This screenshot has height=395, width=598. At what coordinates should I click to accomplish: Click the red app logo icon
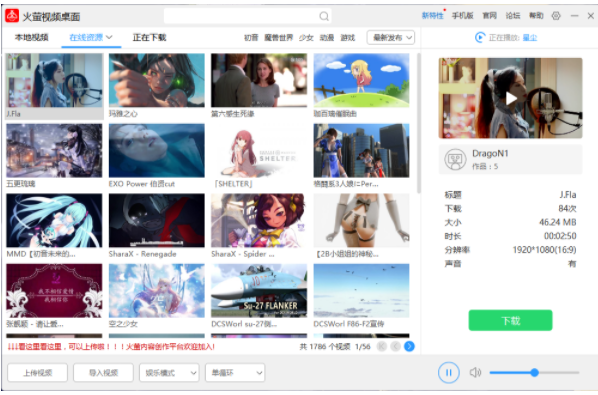pyautogui.click(x=12, y=16)
